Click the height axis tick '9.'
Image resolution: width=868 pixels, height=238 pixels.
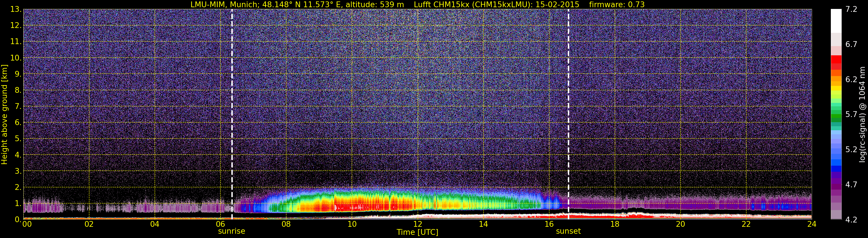tap(18, 74)
